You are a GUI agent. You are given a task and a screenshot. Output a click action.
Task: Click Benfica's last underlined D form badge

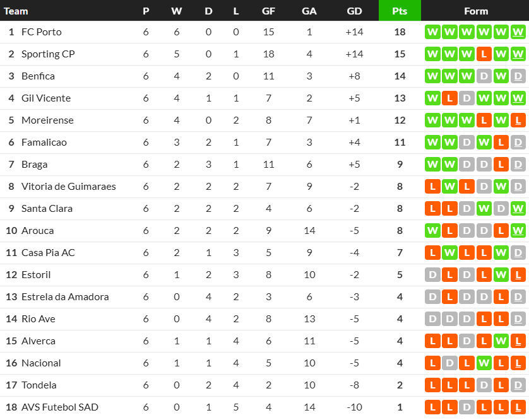pos(518,76)
